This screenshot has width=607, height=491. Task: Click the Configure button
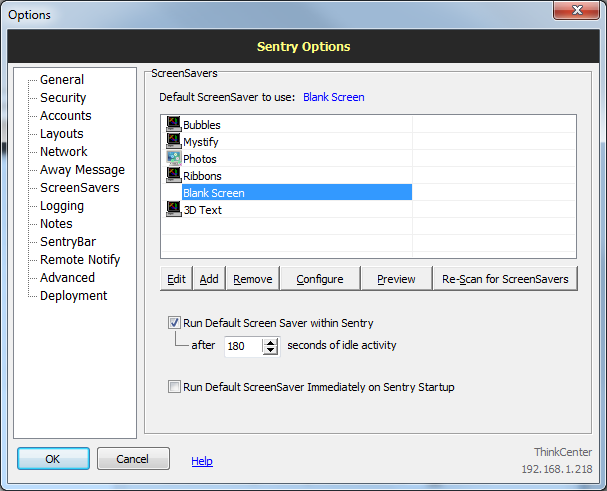pyautogui.click(x=320, y=279)
